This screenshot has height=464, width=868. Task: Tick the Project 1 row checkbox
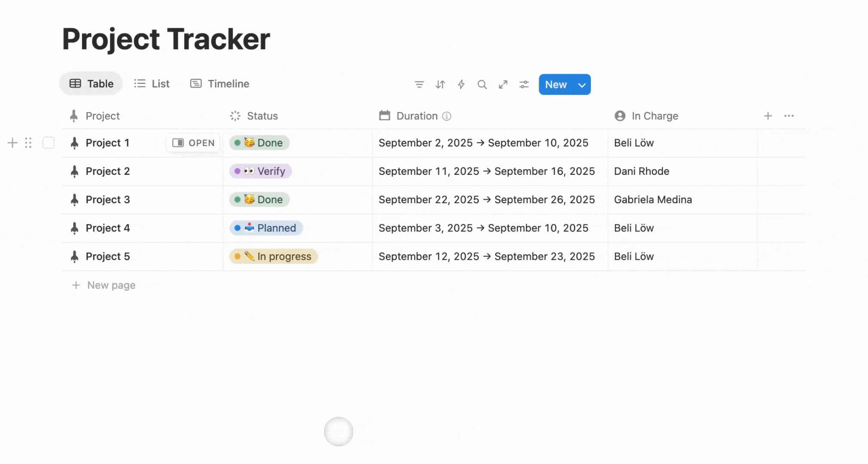click(x=49, y=143)
